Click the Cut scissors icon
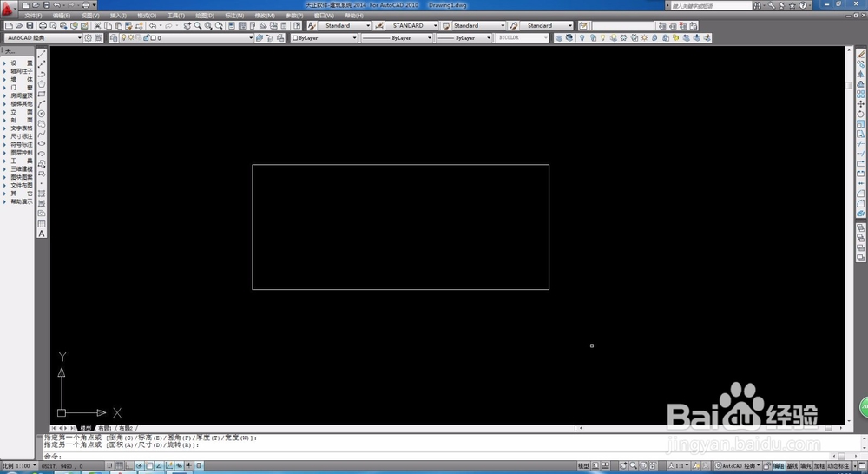 coord(97,25)
